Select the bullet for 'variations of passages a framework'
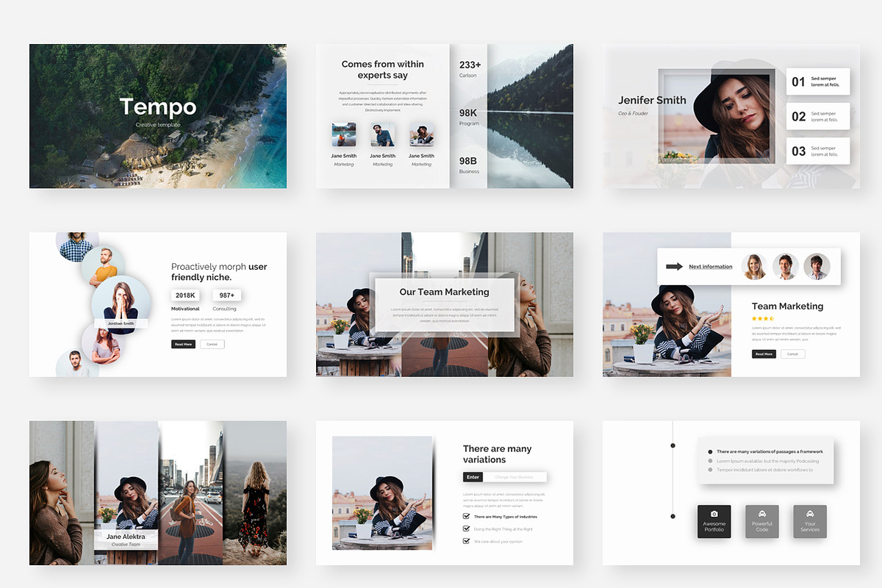882x588 pixels. [709, 452]
